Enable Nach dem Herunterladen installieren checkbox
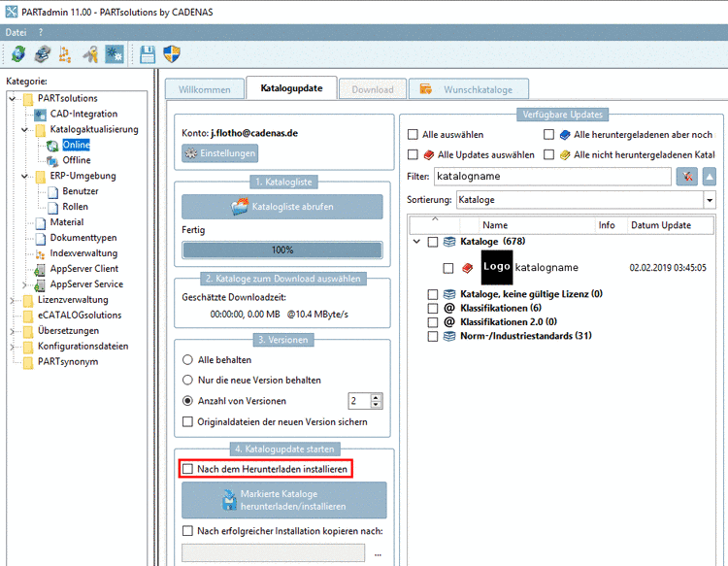728x566 pixels. coord(187,469)
